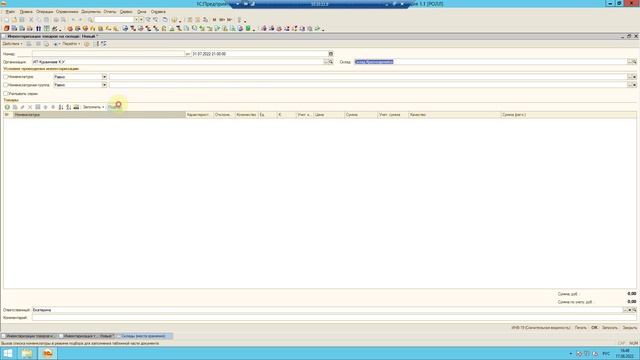Open File Explorer from the taskbar

27,353
